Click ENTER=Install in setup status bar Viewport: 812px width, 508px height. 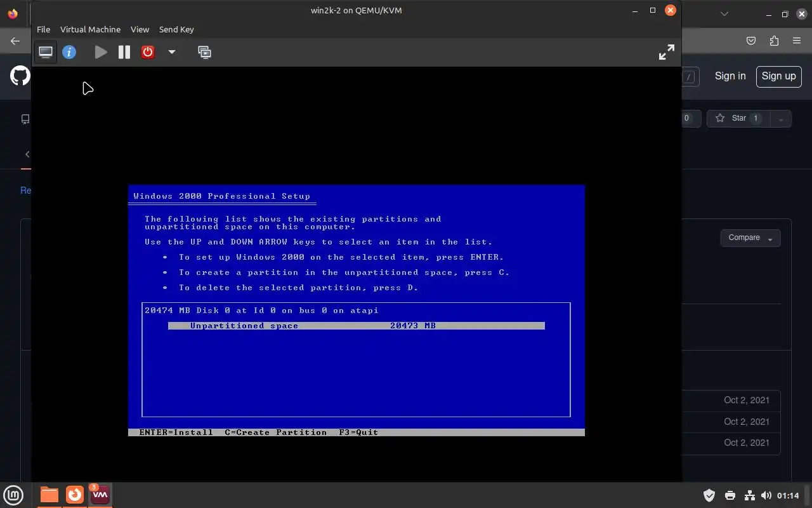pos(176,432)
